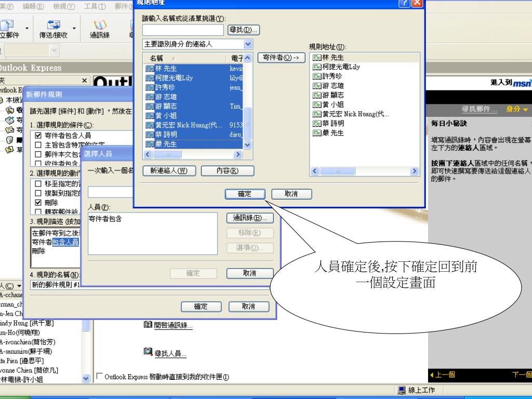The height and width of the screenshot is (399, 532).
Task: Click 確定 in 新郵件規則 dialog
Action: [201, 307]
